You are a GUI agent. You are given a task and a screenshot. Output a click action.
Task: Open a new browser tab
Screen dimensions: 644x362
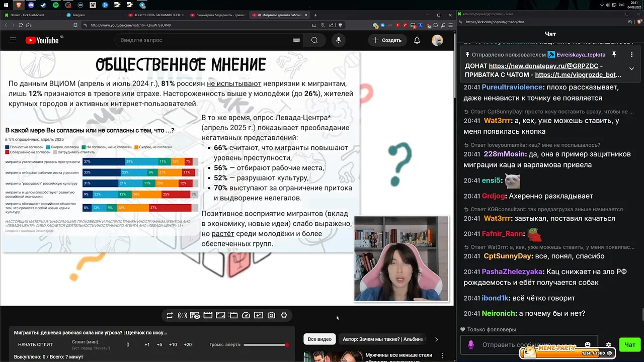click(x=315, y=15)
